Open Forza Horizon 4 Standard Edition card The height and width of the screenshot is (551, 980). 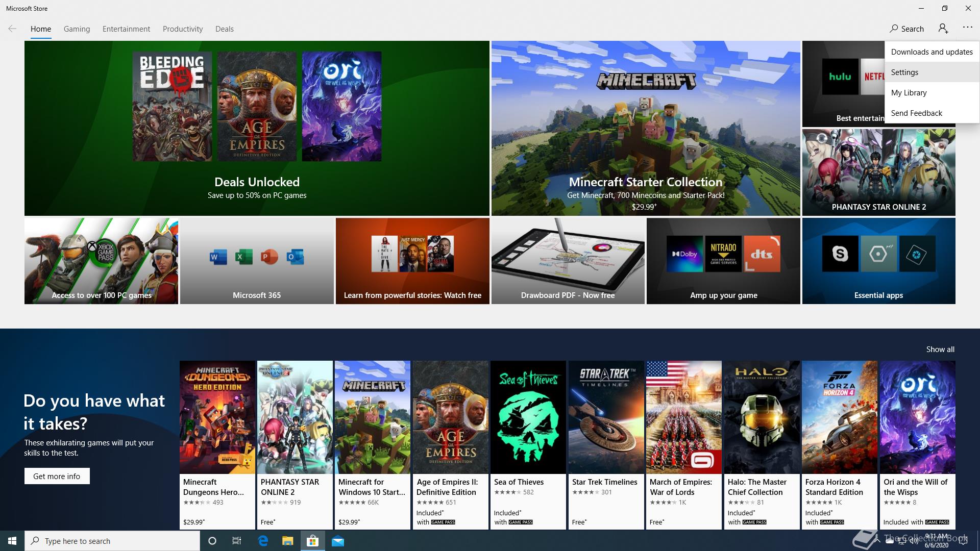840,445
